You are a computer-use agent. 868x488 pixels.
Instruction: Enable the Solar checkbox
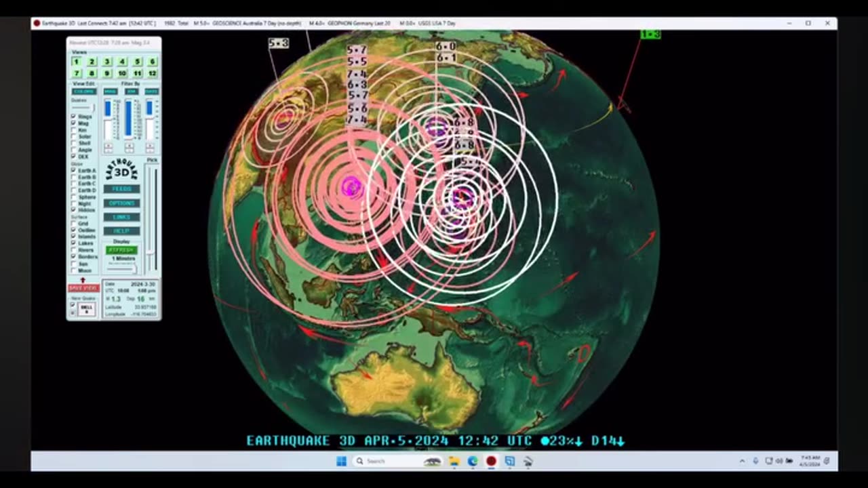point(74,137)
